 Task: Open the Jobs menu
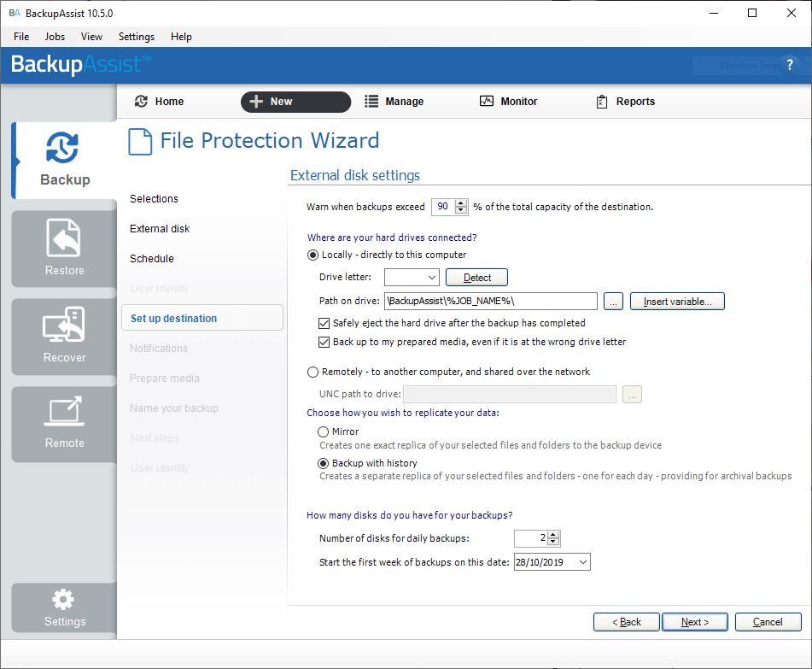point(55,37)
